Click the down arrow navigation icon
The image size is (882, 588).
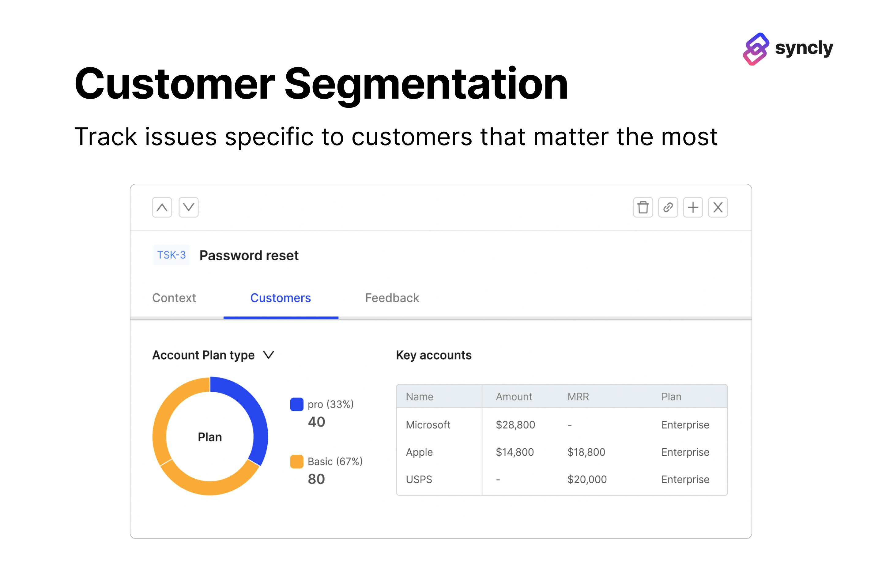click(x=188, y=207)
